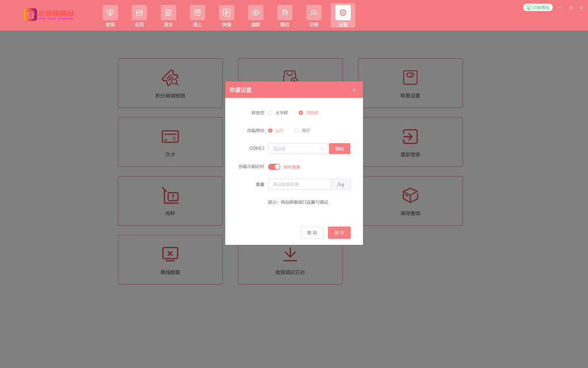Click the 切换离线 offline switch button
The image size is (588, 368).
538,7
